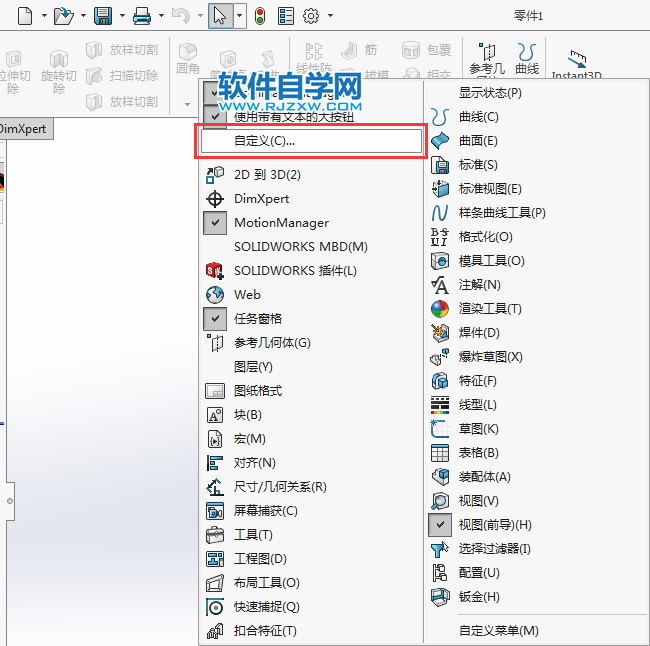Choose 显示状态(P) menu entry

coord(490,93)
